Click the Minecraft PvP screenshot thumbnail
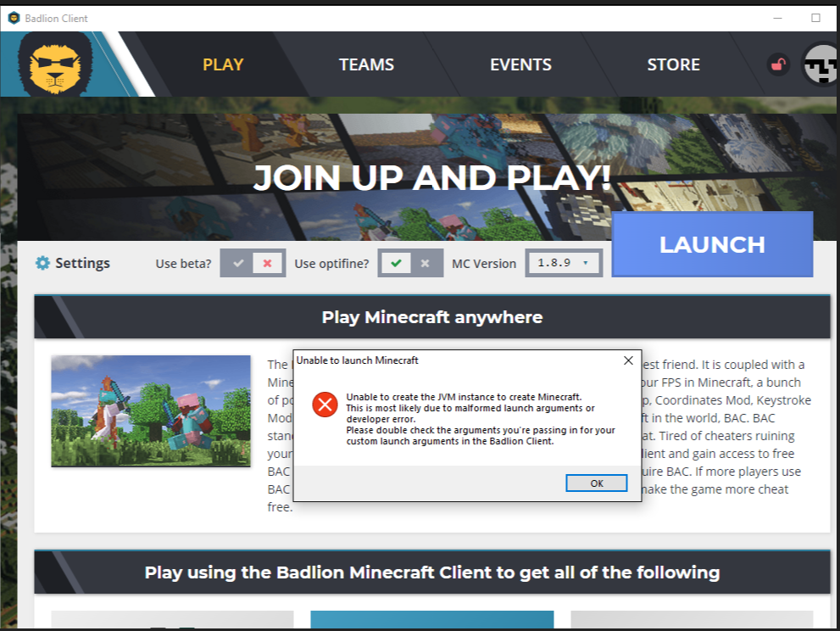 click(151, 411)
